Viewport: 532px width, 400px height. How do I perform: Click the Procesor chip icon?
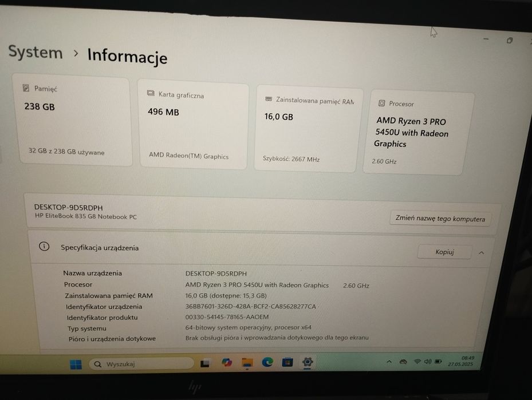[x=382, y=103]
